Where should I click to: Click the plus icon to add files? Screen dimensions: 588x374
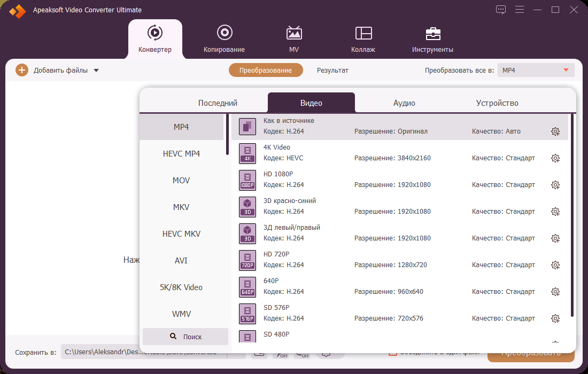tap(22, 70)
